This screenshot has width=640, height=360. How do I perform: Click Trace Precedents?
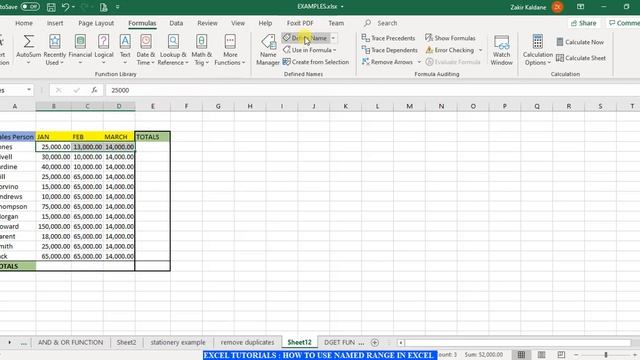point(389,38)
